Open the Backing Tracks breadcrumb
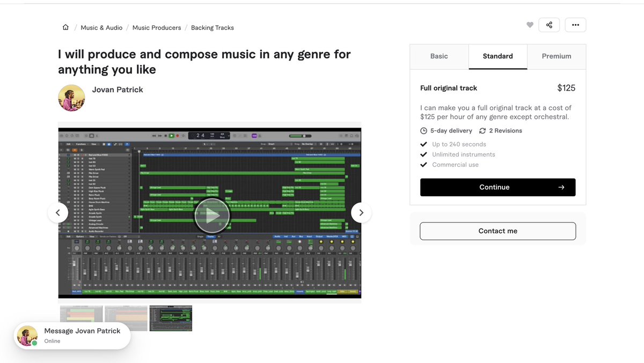This screenshot has width=644, height=363. [x=213, y=27]
